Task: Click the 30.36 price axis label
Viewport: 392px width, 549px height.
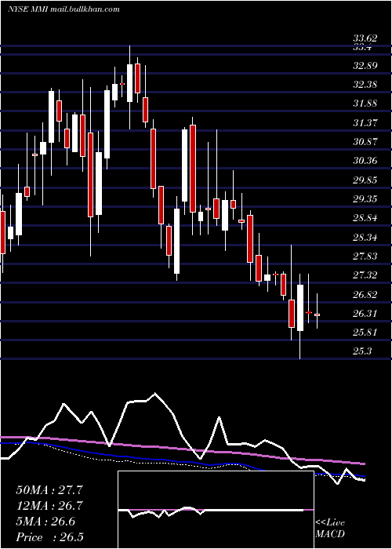Action: [366, 161]
